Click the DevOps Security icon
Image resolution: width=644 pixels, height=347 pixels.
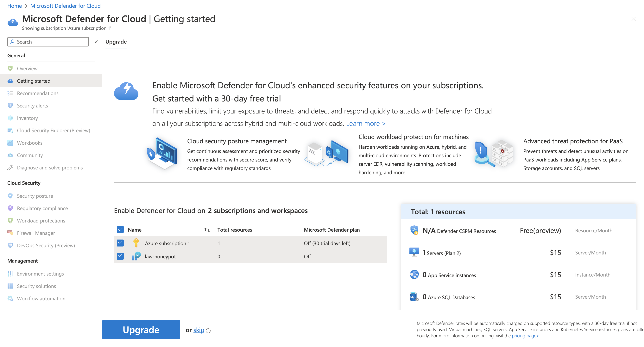coord(10,245)
